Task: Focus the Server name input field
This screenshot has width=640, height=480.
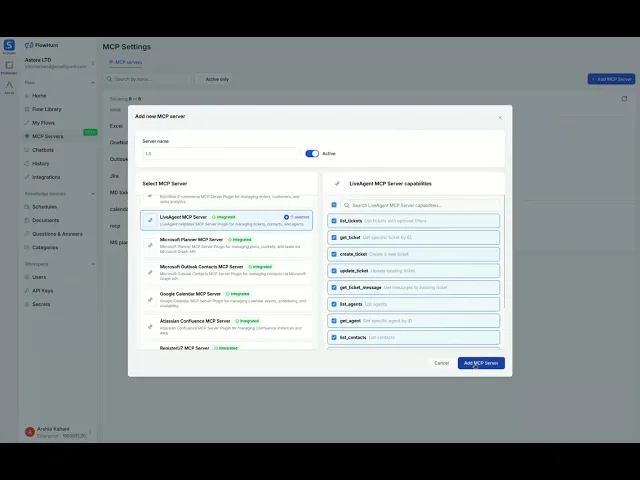Action: tap(221, 153)
